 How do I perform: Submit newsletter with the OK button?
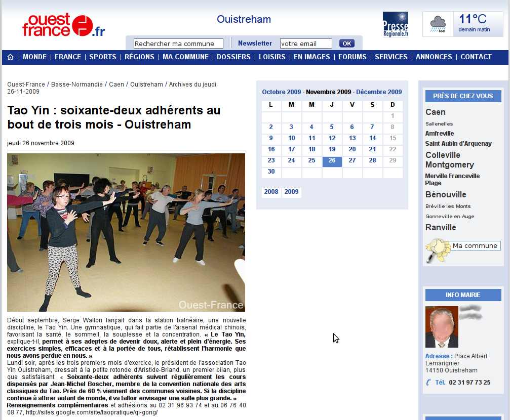347,44
